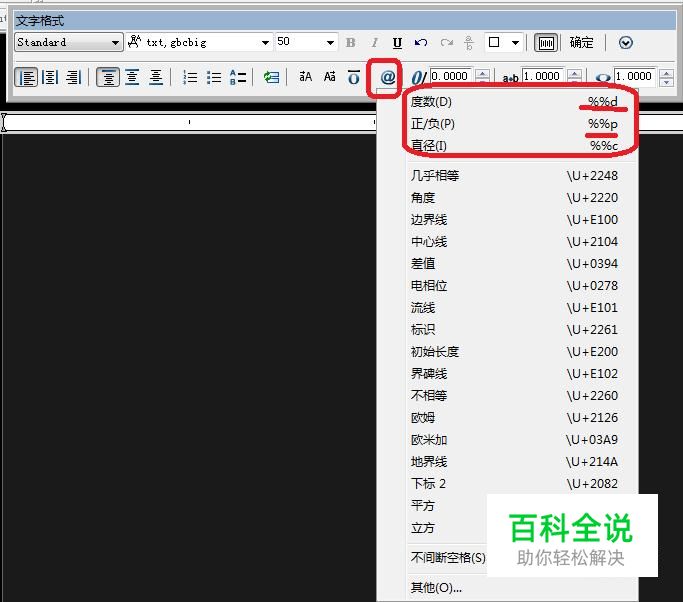
Task: Click the width factor oval icon
Action: (603, 78)
